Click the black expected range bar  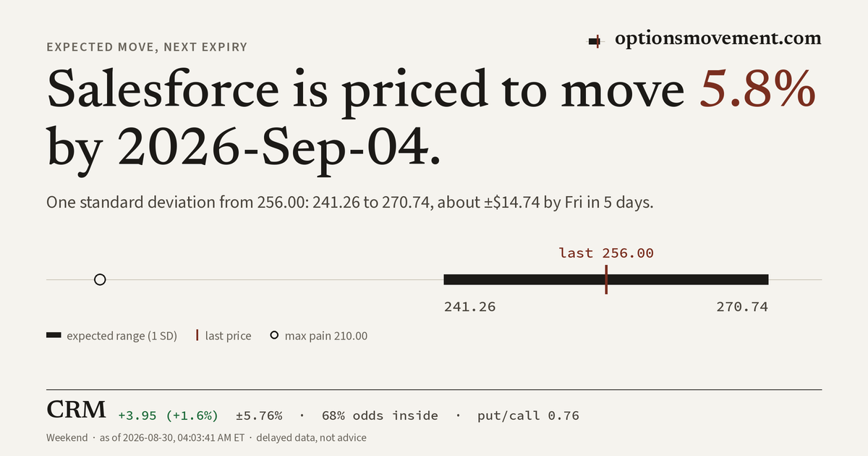(x=605, y=279)
